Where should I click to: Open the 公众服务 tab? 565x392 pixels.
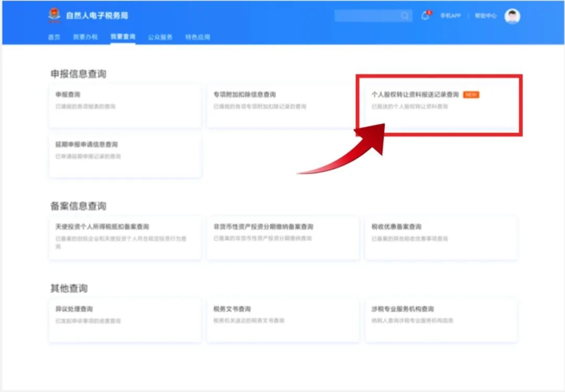point(160,37)
